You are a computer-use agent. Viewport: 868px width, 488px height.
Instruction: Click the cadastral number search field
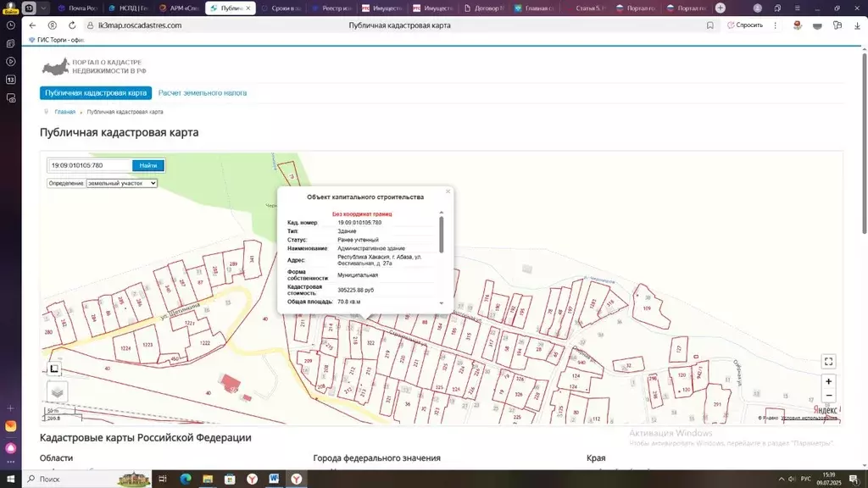point(90,165)
